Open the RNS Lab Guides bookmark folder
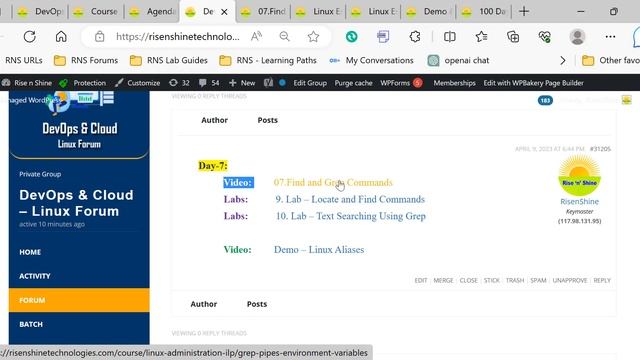Image resolution: width=640 pixels, height=360 pixels. (169, 60)
